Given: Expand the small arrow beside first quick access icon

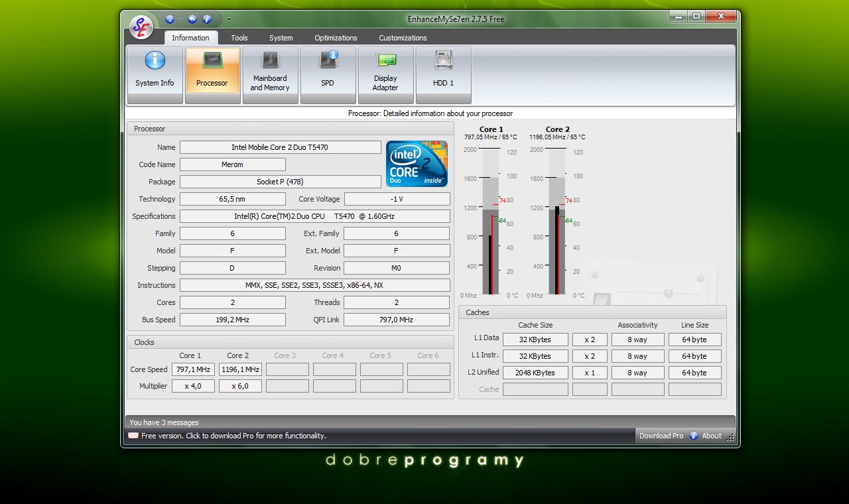Looking at the screenshot, I should [x=180, y=19].
